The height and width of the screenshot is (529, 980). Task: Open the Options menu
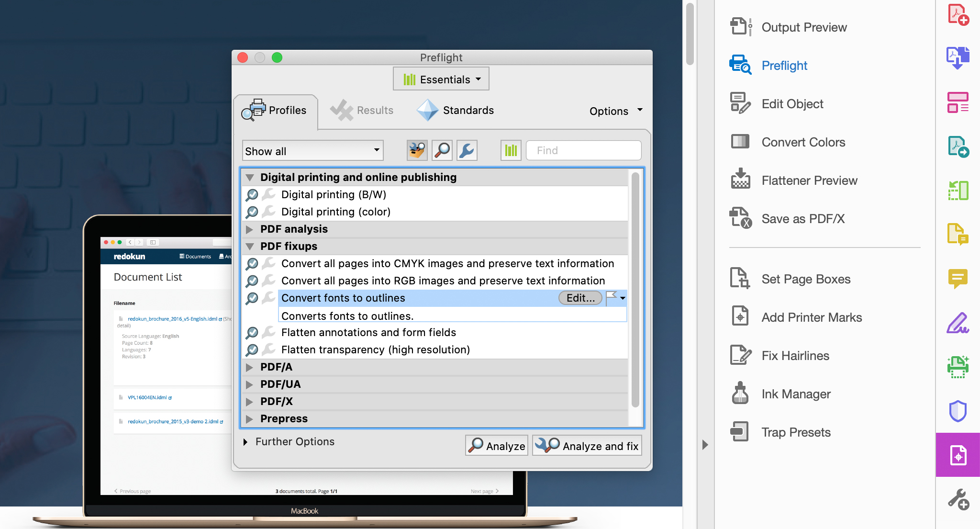(615, 111)
